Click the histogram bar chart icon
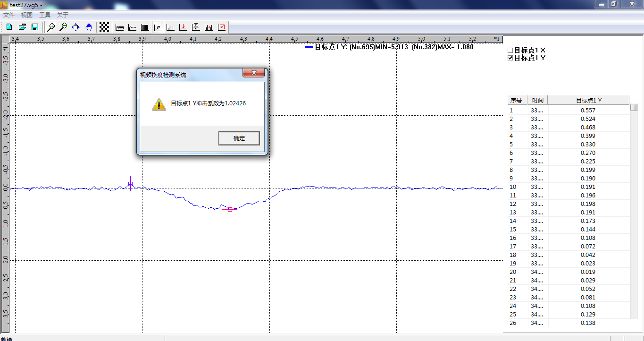Viewport: 644px width, 341px height. (171, 27)
